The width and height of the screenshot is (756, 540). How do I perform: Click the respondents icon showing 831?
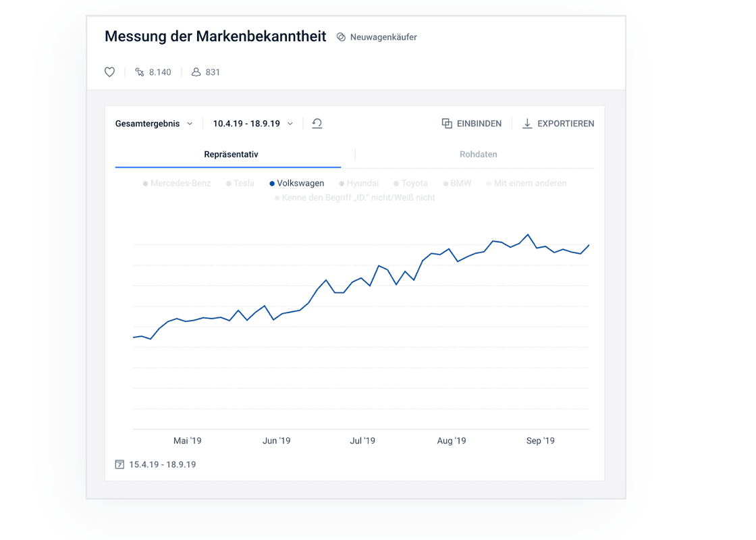pos(195,72)
